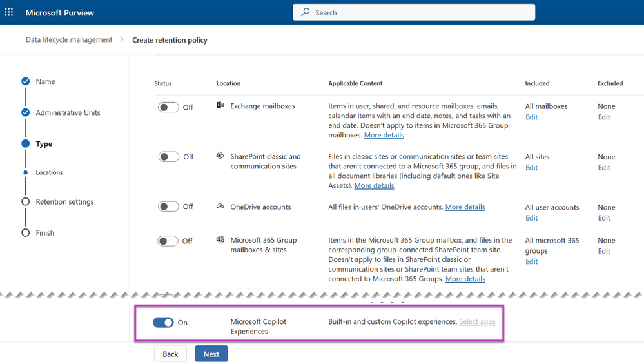
Task: Click the completed Name step checkmark
Action: click(26, 81)
